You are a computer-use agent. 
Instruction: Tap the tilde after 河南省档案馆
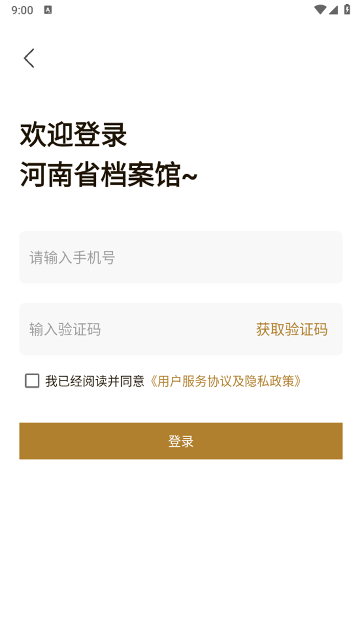coord(189,176)
